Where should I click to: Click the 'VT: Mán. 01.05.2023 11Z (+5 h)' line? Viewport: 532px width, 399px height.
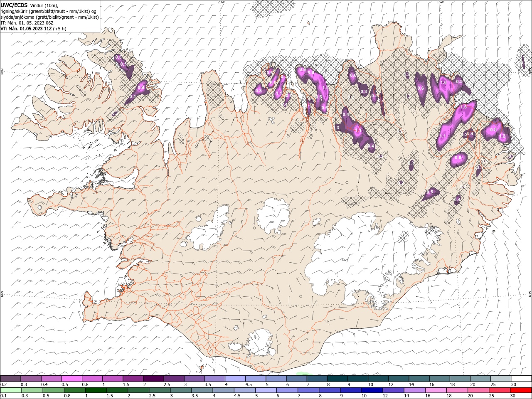pyautogui.click(x=34, y=29)
